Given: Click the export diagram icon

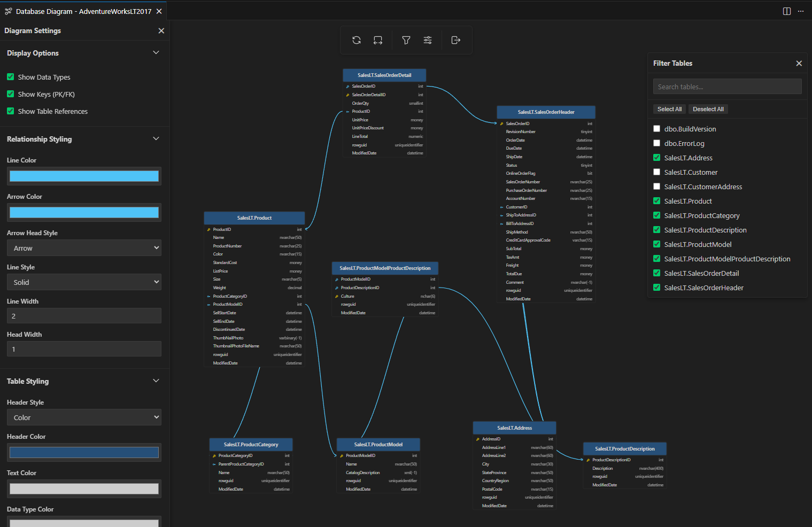Looking at the screenshot, I should coord(456,40).
